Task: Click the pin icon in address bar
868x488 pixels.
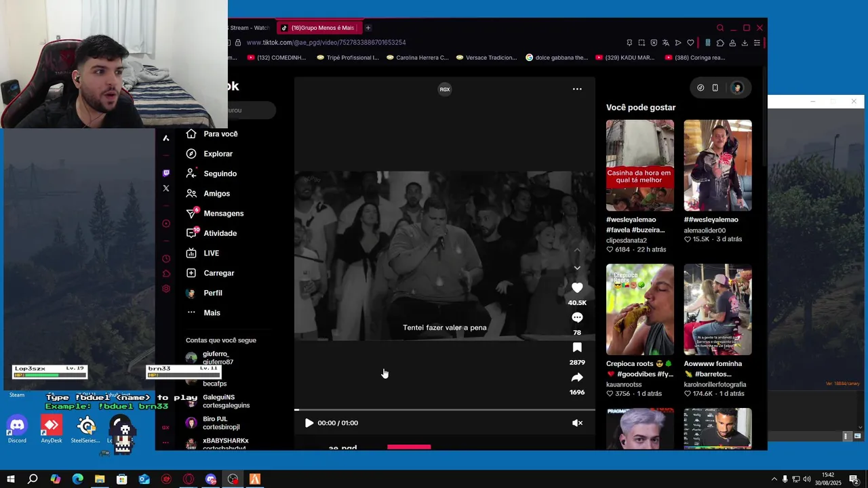Action: click(629, 43)
